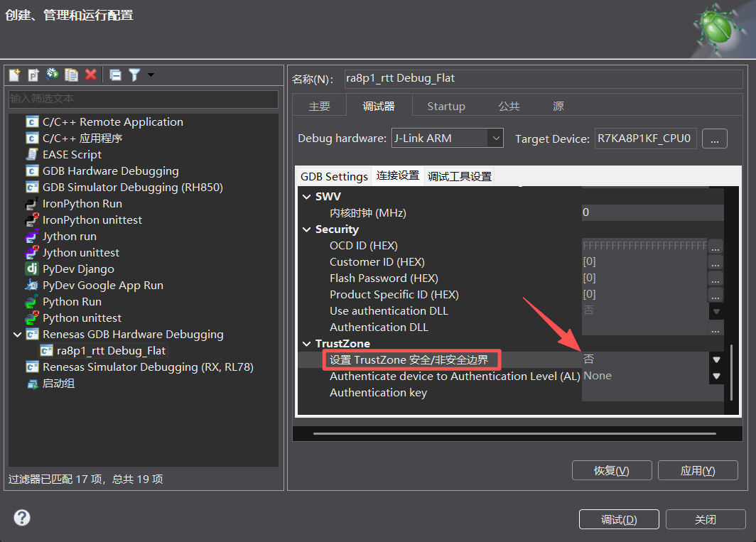The height and width of the screenshot is (542, 756).
Task: Click the OCD ID (HEX) browse button
Action: click(x=715, y=246)
